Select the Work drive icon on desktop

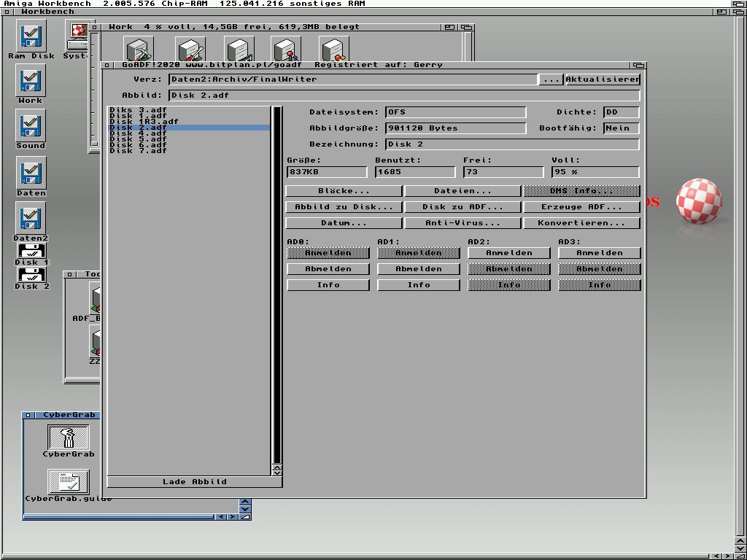pyautogui.click(x=31, y=81)
